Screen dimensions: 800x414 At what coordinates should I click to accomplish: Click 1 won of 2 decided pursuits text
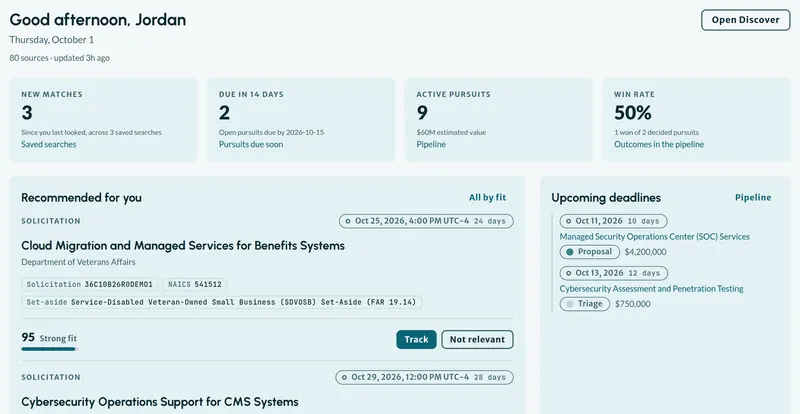coord(656,133)
